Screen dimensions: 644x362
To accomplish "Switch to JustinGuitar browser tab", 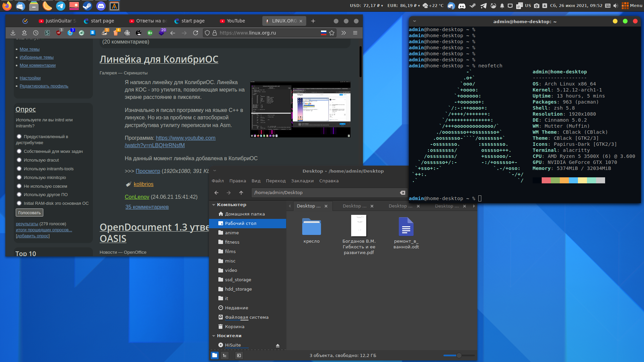I will 57,21.
